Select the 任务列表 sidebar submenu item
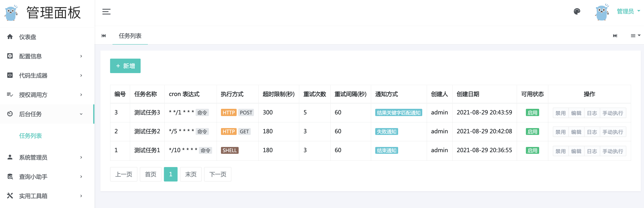 click(31, 136)
